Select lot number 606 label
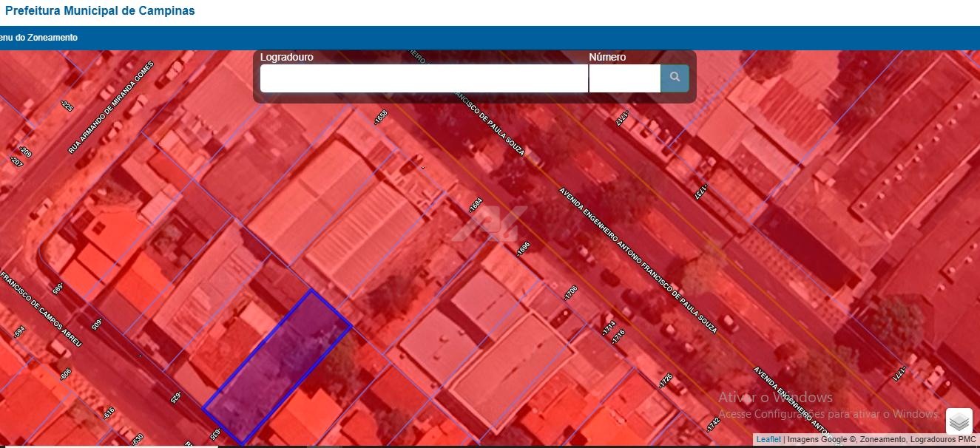 [65, 376]
